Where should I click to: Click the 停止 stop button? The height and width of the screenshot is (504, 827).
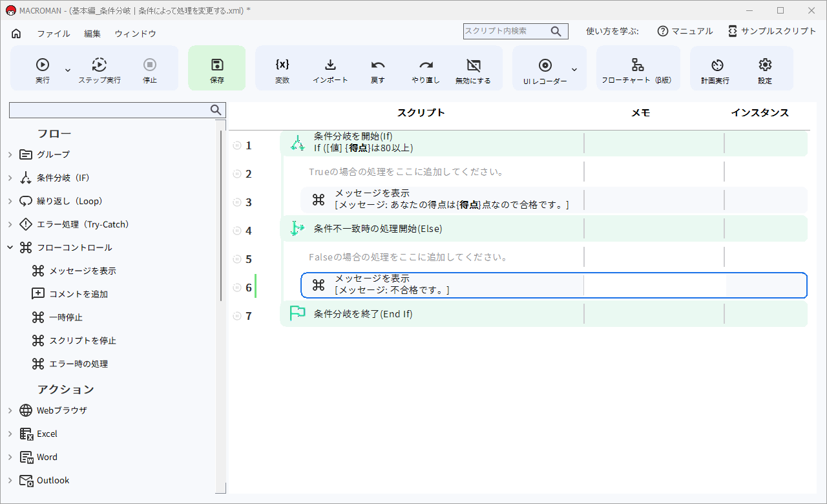coord(150,70)
